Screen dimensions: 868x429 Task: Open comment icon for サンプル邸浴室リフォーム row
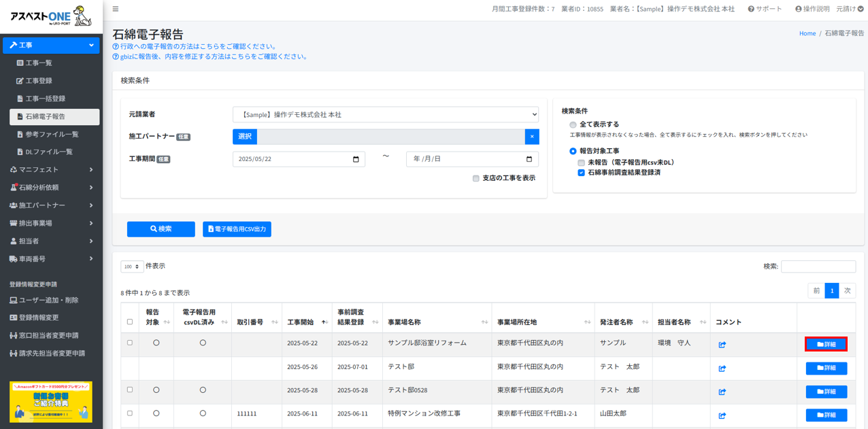tap(722, 345)
